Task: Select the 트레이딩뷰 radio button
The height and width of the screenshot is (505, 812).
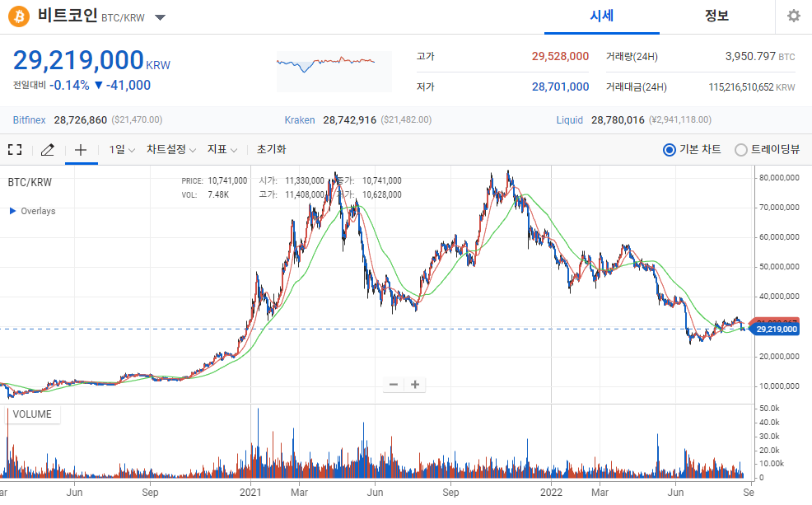Action: tap(741, 150)
